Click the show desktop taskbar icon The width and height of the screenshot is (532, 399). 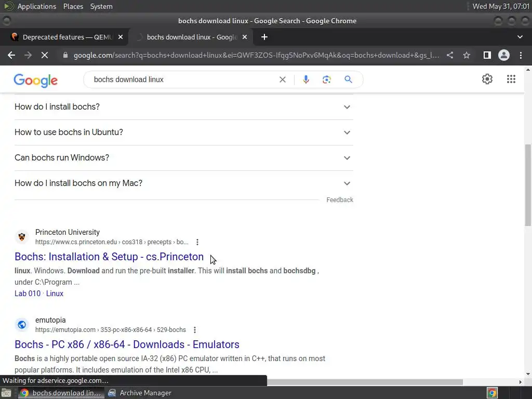[x=6, y=393]
